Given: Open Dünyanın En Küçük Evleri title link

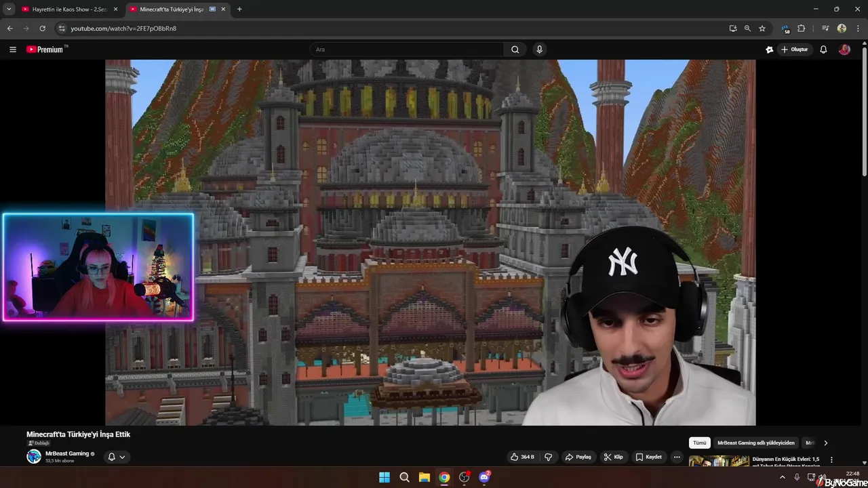Looking at the screenshot, I should tap(786, 462).
